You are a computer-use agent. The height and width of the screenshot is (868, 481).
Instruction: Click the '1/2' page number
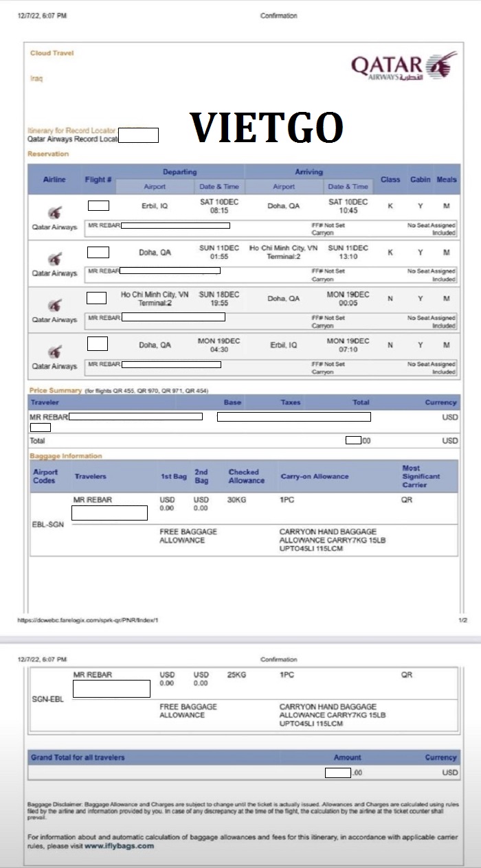[462, 620]
